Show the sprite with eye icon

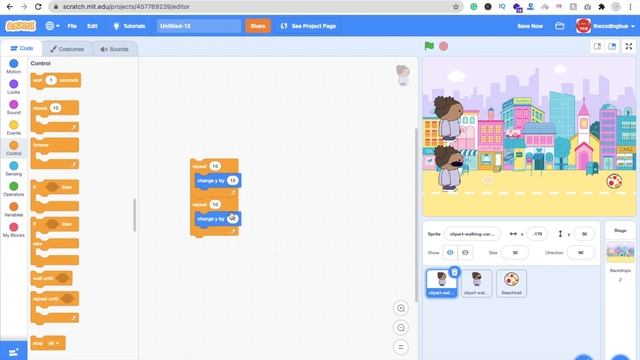[x=450, y=253]
